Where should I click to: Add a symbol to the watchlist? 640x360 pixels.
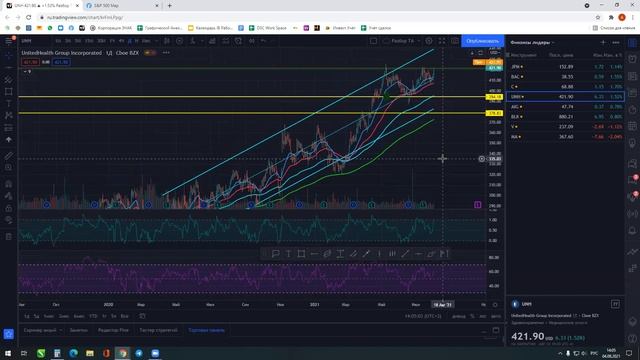[x=603, y=42]
